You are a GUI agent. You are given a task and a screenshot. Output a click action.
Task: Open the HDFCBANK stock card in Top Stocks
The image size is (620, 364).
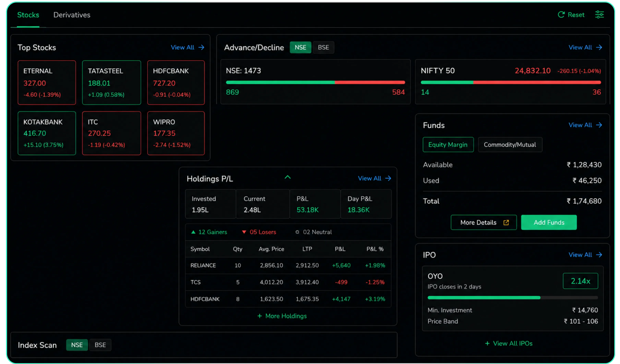[x=176, y=83]
